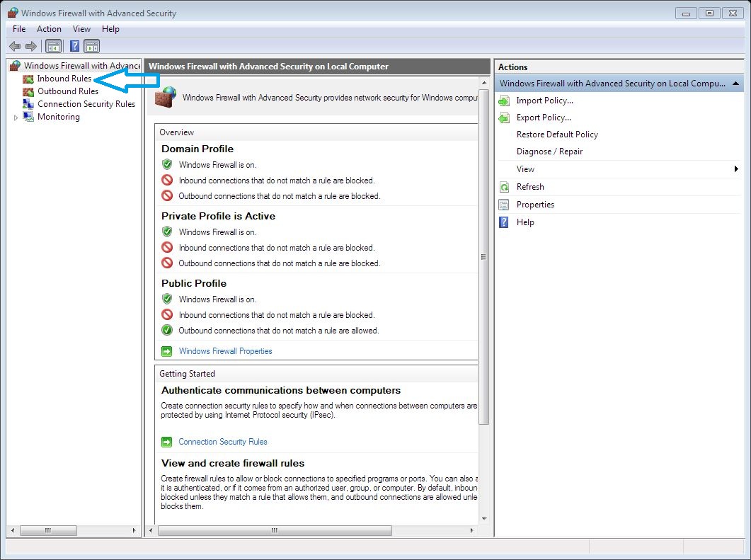Click the Connection Security Rules icon

(x=28, y=104)
